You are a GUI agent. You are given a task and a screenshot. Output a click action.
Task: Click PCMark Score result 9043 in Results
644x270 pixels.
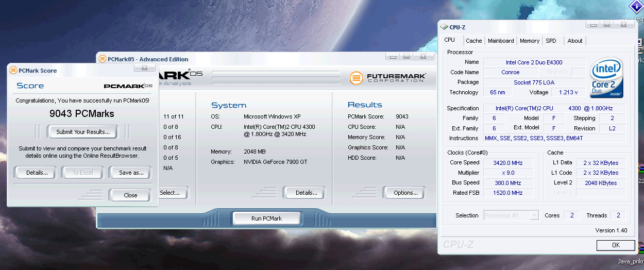pyautogui.click(x=402, y=116)
